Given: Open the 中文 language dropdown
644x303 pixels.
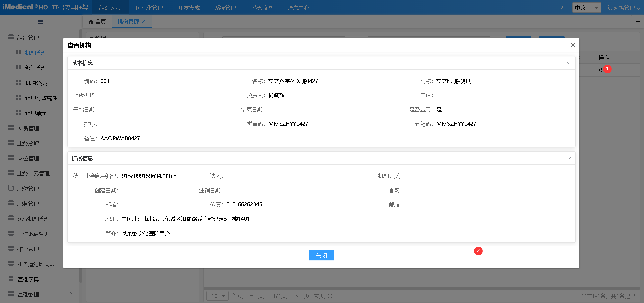Looking at the screenshot, I should click(x=586, y=8).
